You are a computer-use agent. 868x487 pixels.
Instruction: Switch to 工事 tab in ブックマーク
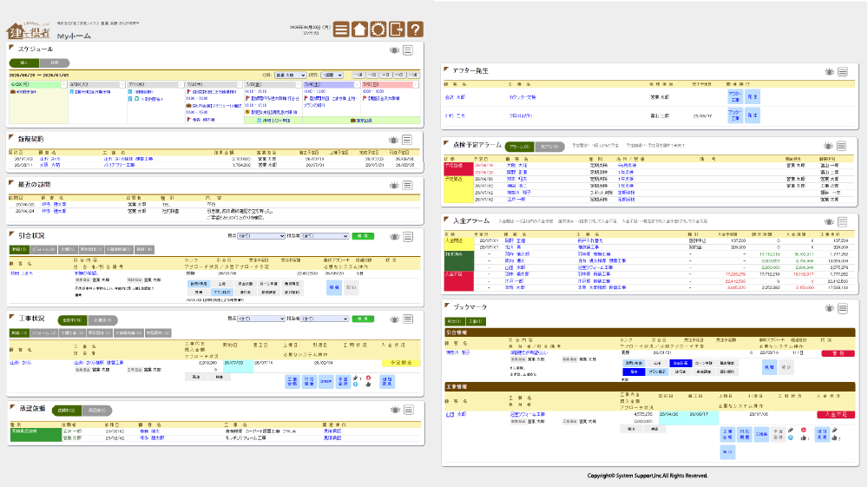coord(476,321)
